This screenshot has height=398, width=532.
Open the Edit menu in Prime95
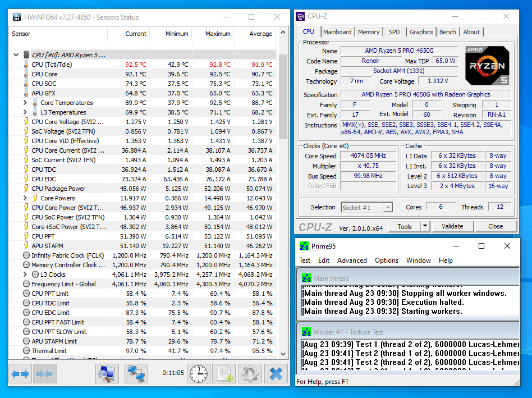pyautogui.click(x=324, y=260)
